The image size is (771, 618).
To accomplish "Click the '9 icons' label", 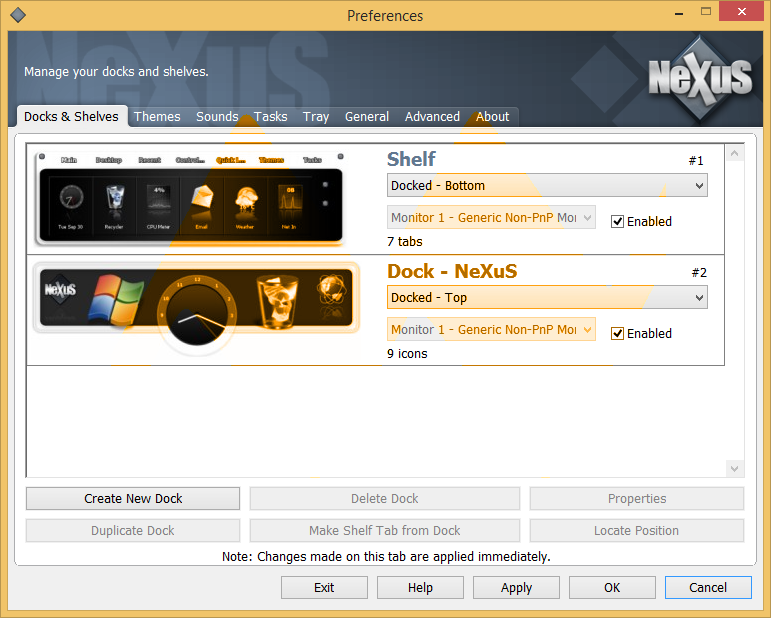I will coord(407,354).
